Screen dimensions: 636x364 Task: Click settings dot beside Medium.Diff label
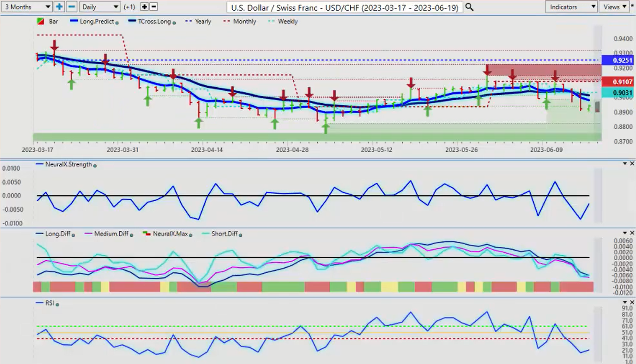coord(131,235)
